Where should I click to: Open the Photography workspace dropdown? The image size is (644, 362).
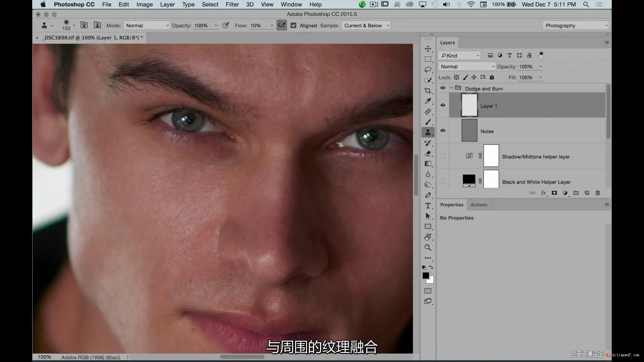click(576, 25)
